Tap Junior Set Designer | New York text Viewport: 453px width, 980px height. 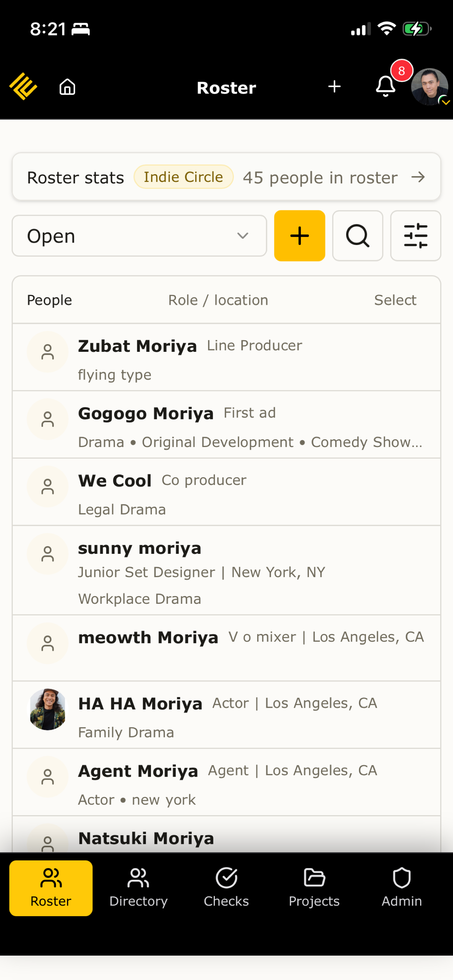202,572
